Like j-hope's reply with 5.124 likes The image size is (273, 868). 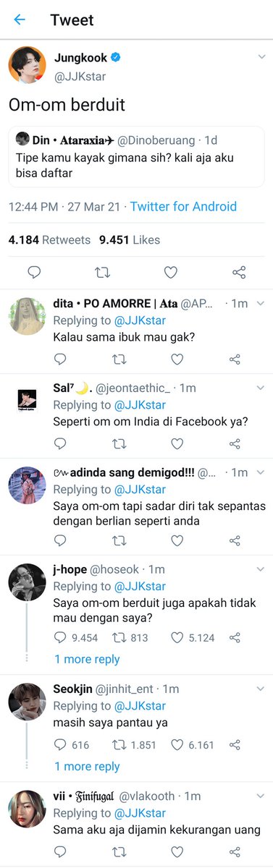[177, 637]
